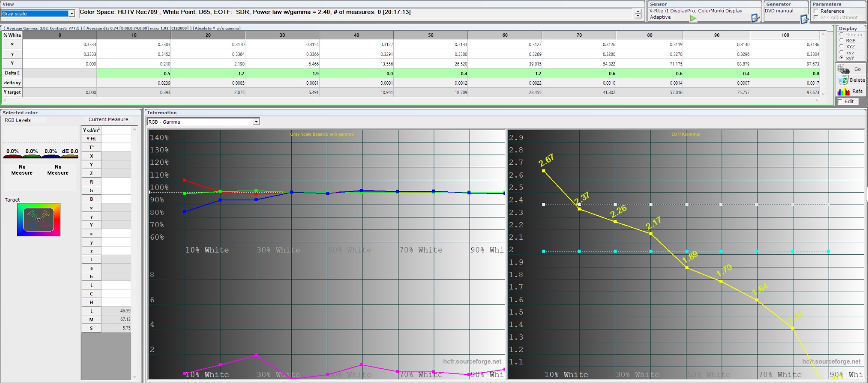This screenshot has height=383, width=868.
Task: Click table horizontal scrollbar left arrow
Action: 5,100
